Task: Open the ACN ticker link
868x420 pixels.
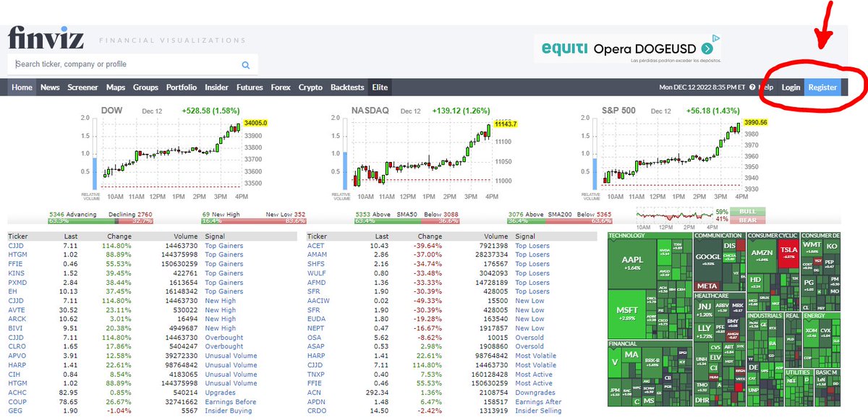Action: click(x=315, y=393)
